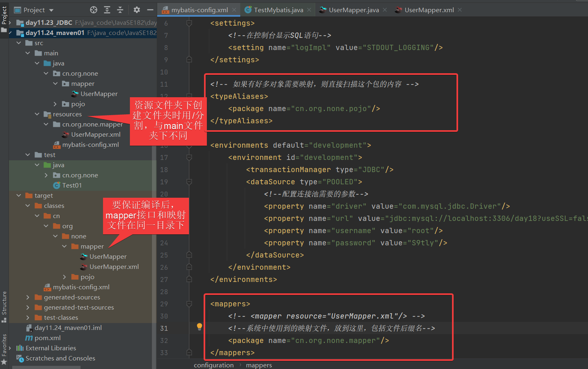Toggle fold marker at the settings tag line
Screen dimensions: 588x369
click(x=189, y=23)
